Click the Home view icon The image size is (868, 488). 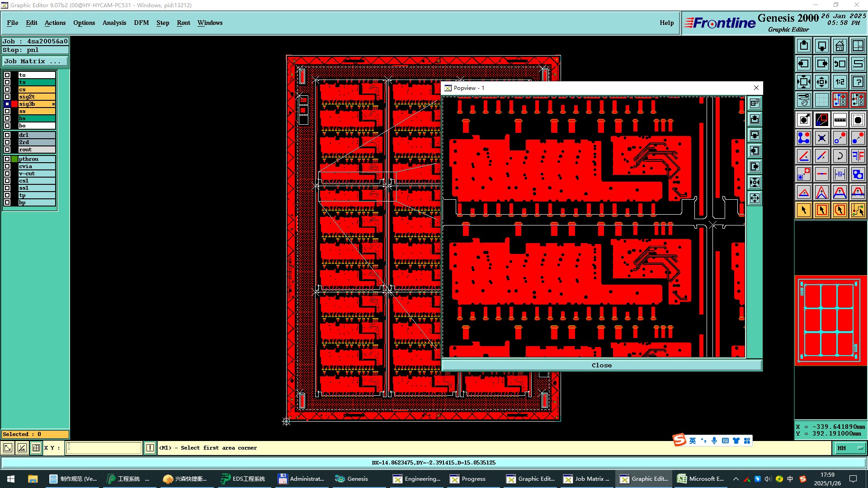pos(840,46)
